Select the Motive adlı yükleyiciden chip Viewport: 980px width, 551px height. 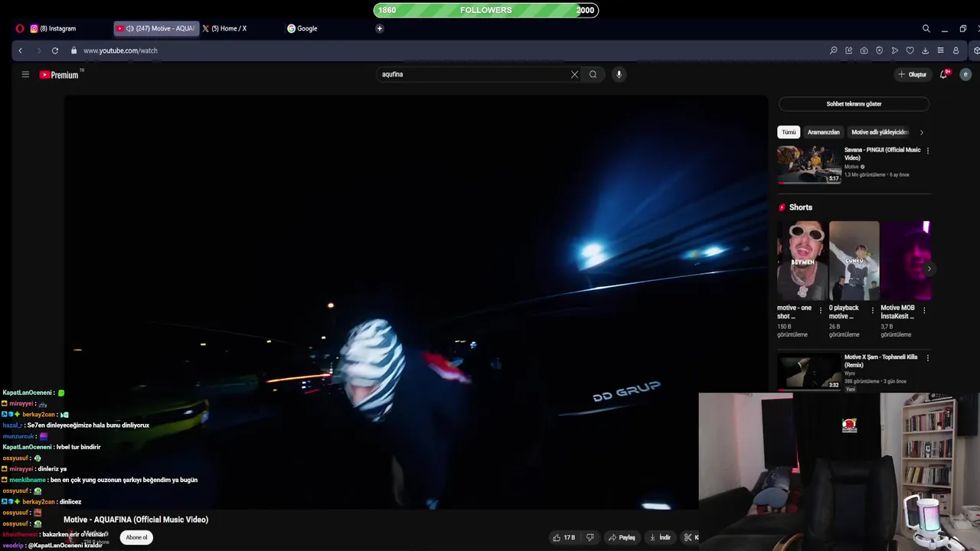click(880, 132)
